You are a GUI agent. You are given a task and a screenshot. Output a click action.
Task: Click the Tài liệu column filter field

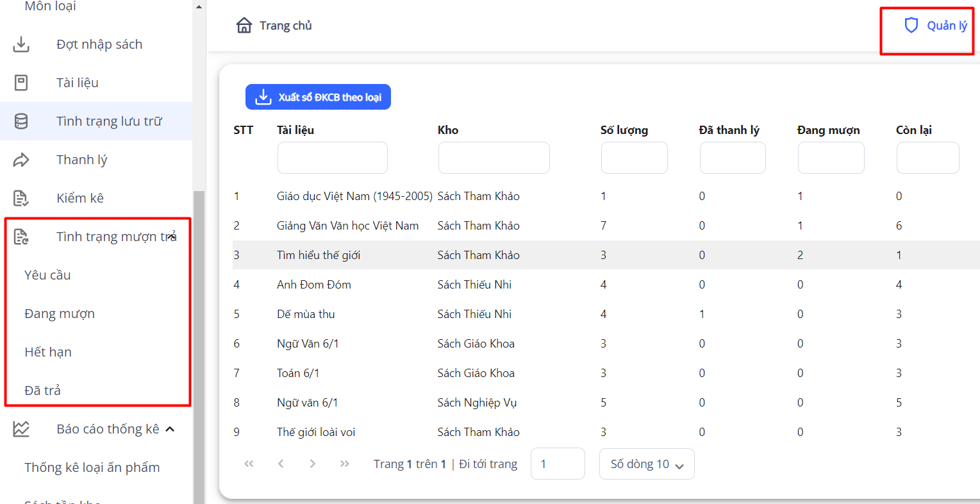[x=332, y=158]
